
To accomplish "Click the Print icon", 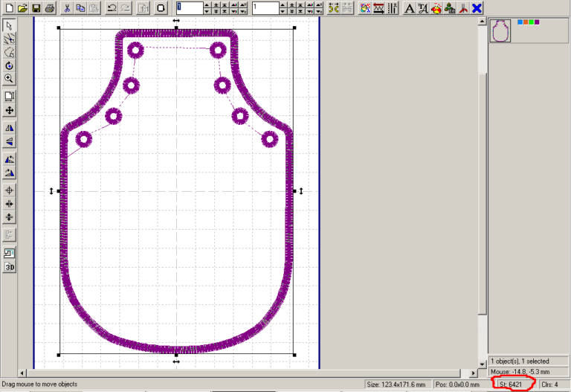I will (x=49, y=8).
